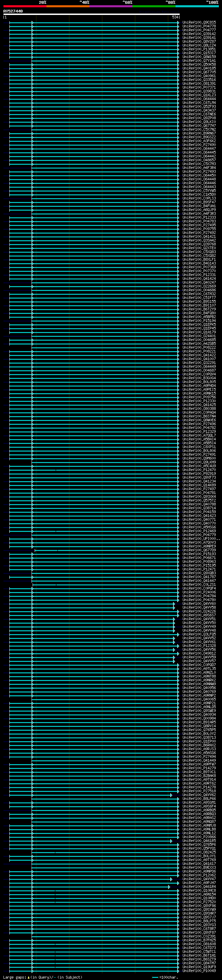Open hit UniRef100_Q10HC8
The width and height of the screenshot is (222, 980).
[x=199, y=891]
